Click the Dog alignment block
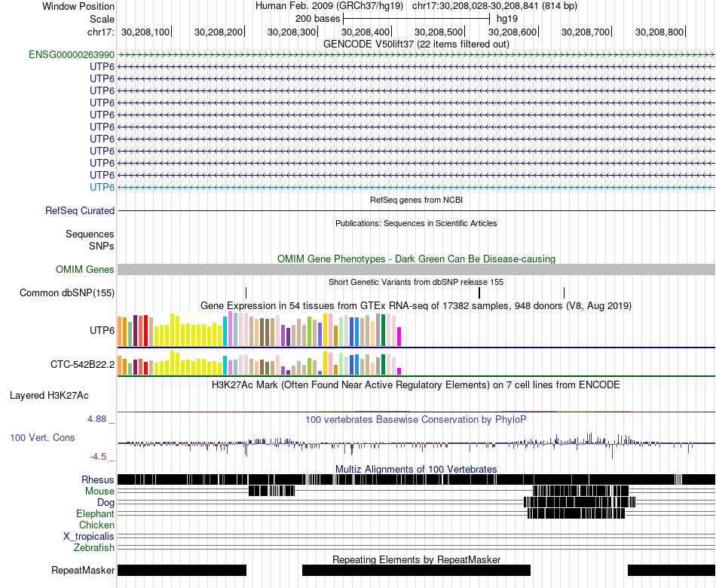Image resolution: width=716 pixels, height=588 pixels. tap(580, 502)
